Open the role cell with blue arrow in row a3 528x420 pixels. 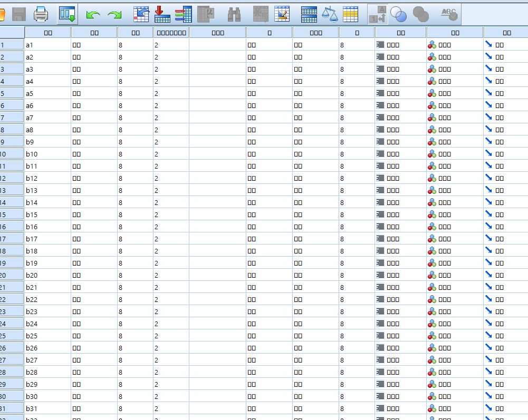[x=506, y=70]
